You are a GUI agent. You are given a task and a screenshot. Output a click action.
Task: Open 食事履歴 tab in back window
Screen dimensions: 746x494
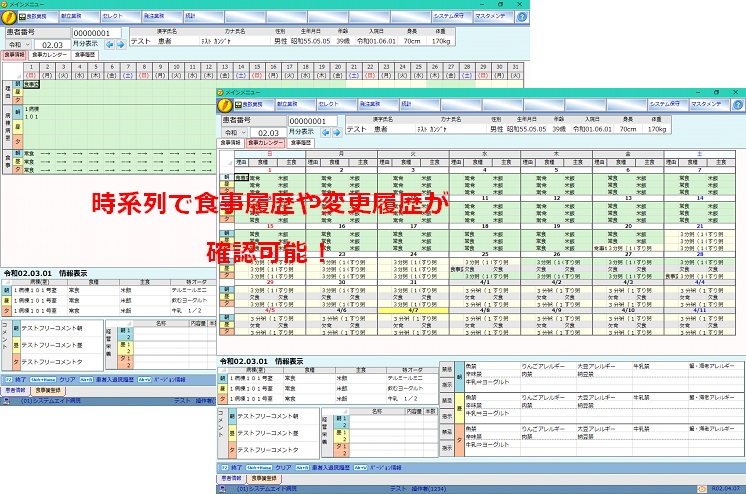[85, 55]
